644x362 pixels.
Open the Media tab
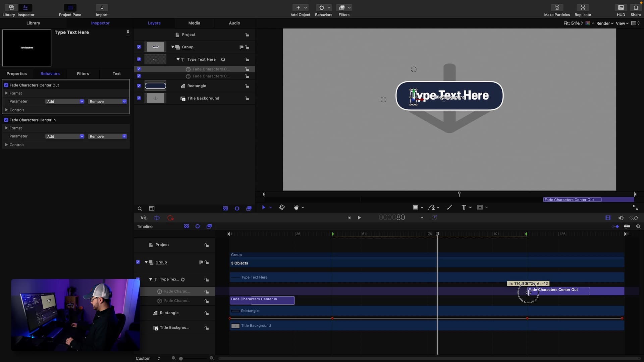click(194, 23)
